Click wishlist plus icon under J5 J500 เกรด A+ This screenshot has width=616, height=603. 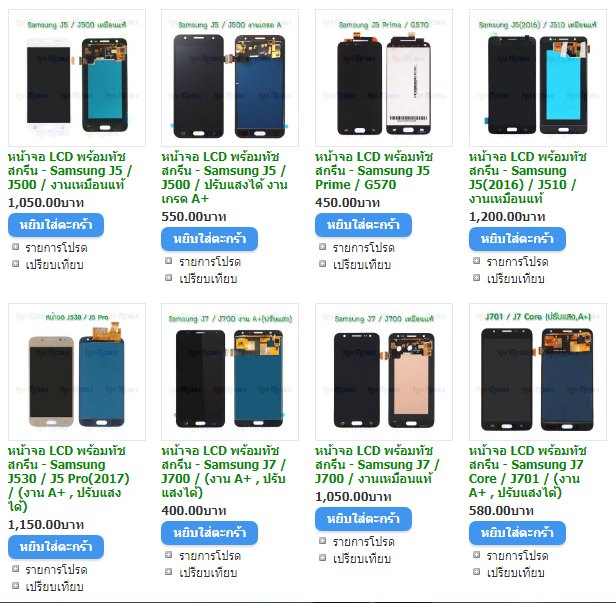point(169,261)
